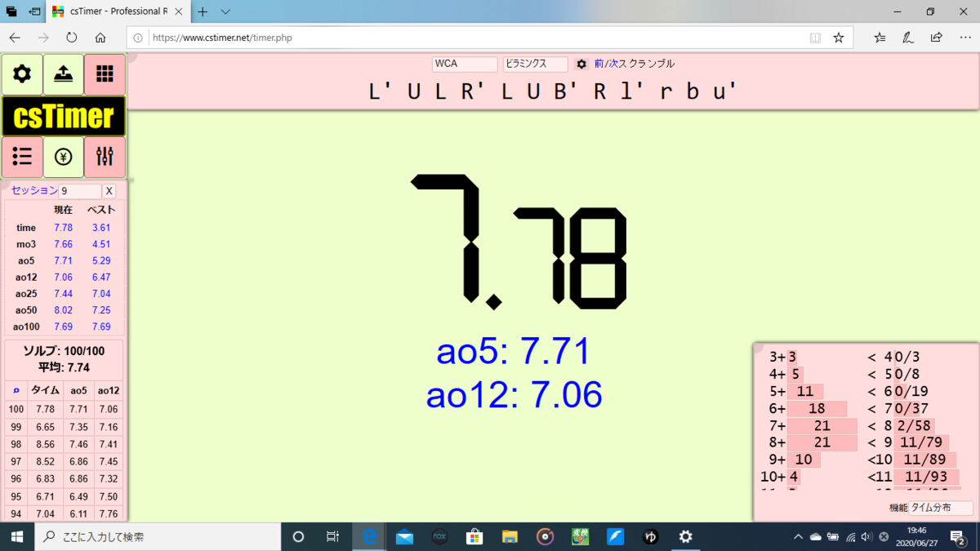This screenshot has height=551, width=980.
Task: Open the export upload icon button
Action: tap(63, 74)
